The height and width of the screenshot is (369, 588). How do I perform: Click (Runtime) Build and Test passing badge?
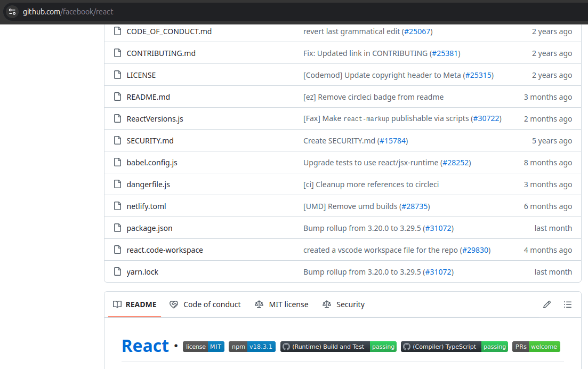[x=339, y=347]
